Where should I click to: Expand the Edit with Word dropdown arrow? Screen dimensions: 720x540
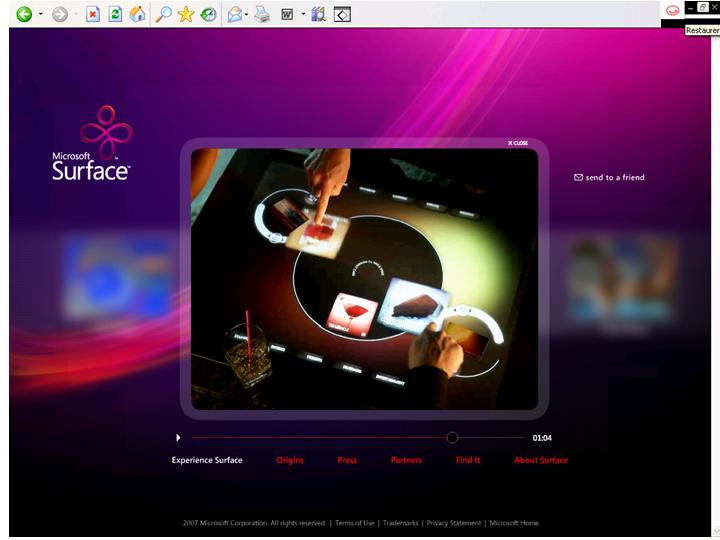pyautogui.click(x=303, y=14)
